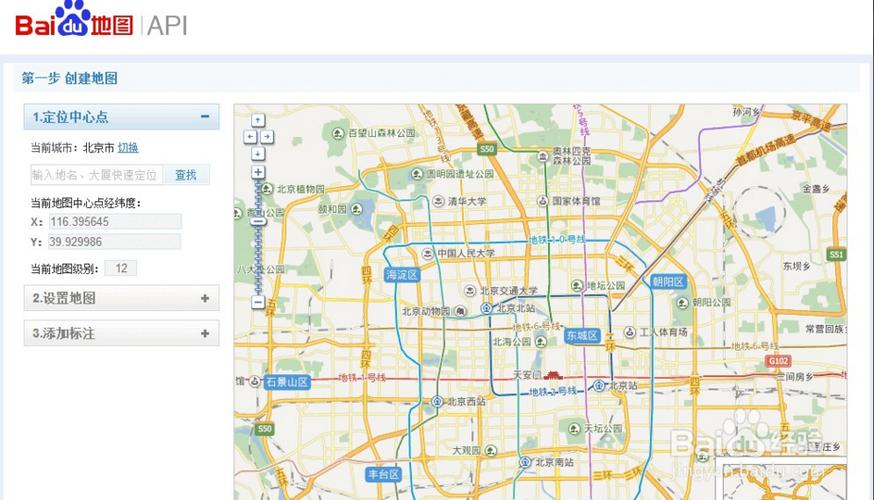Viewport: 874px width, 500px height.
Task: Click the 查找 search button
Action: click(186, 175)
